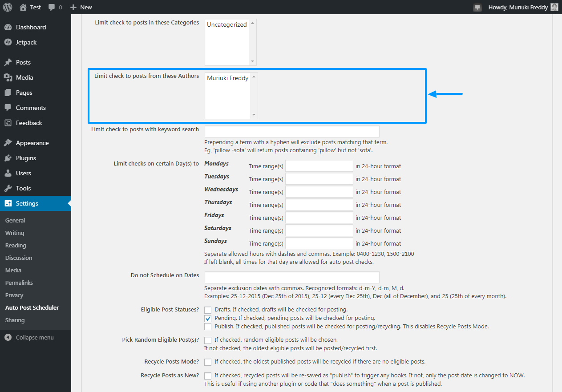The width and height of the screenshot is (562, 392).
Task: Click the Collapse menu arrow icon
Action: pos(8,337)
